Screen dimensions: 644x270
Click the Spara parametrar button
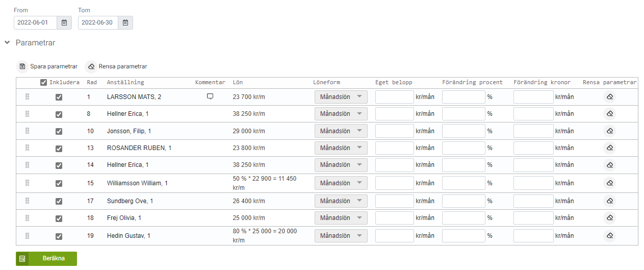click(48, 66)
